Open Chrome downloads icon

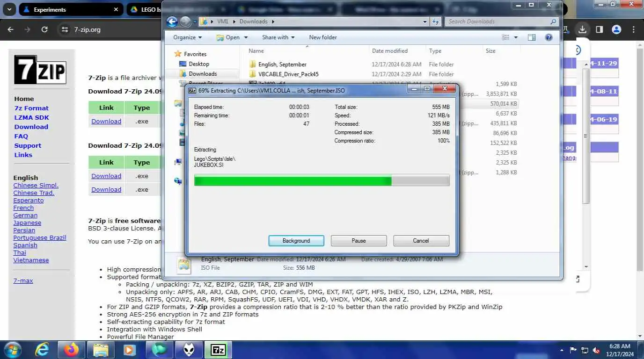[x=582, y=29]
